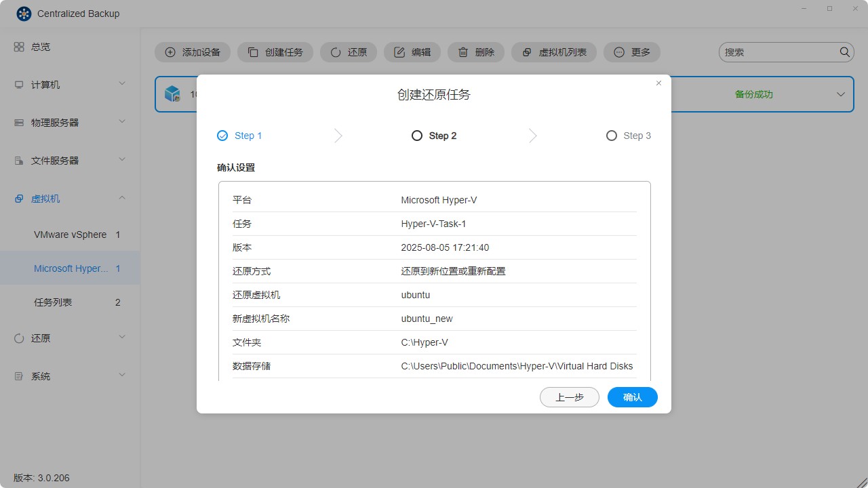Click the 更多 (More) toolbar icon

pos(618,52)
